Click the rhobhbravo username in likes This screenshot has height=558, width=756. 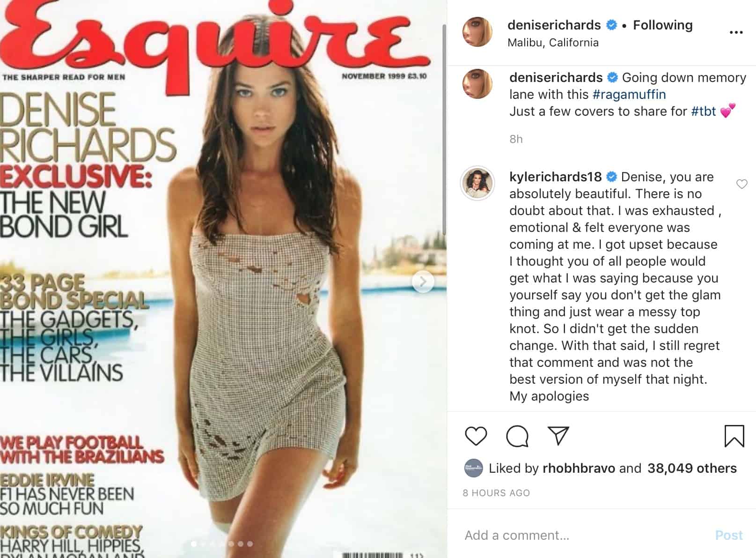[579, 468]
